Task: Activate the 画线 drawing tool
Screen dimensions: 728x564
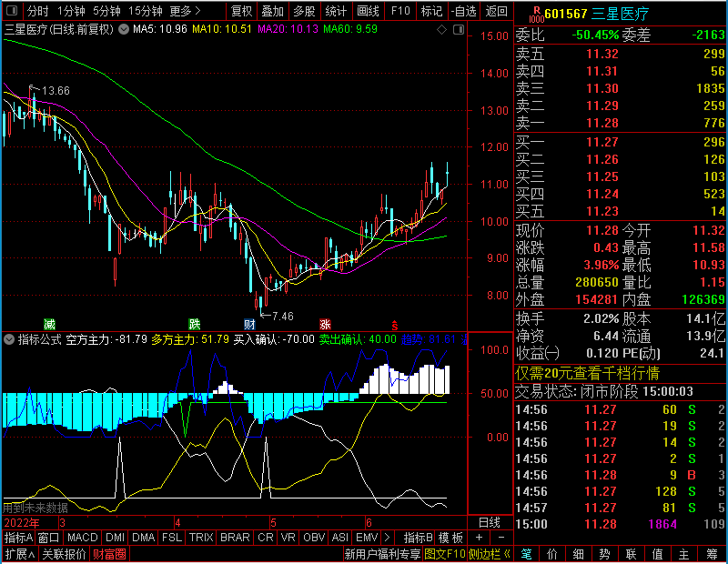Action: 368,11
